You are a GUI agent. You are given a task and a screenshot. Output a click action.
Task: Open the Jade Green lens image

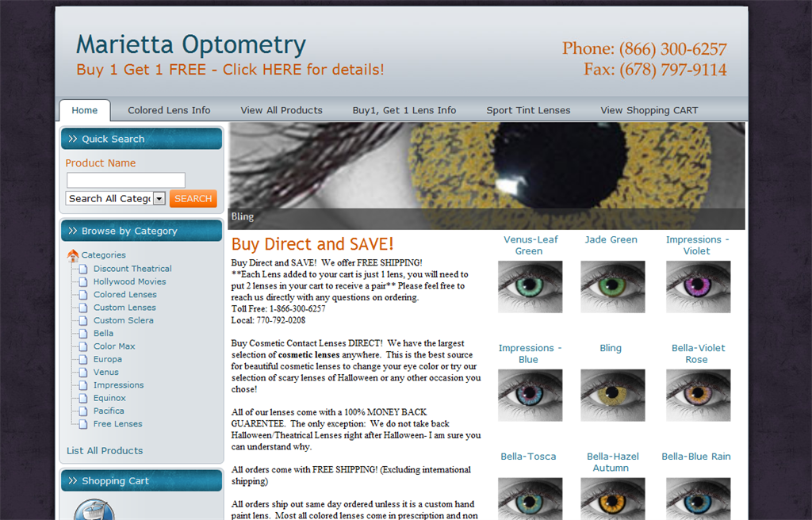pyautogui.click(x=611, y=287)
